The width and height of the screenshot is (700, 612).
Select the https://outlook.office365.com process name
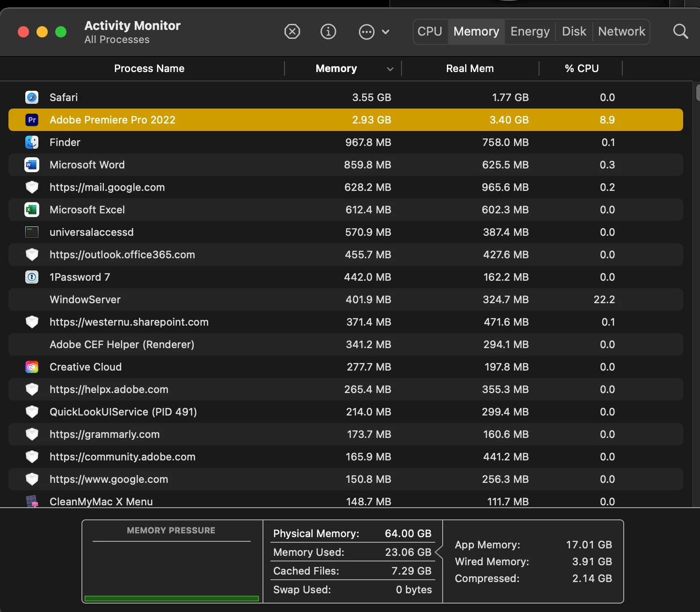point(122,255)
